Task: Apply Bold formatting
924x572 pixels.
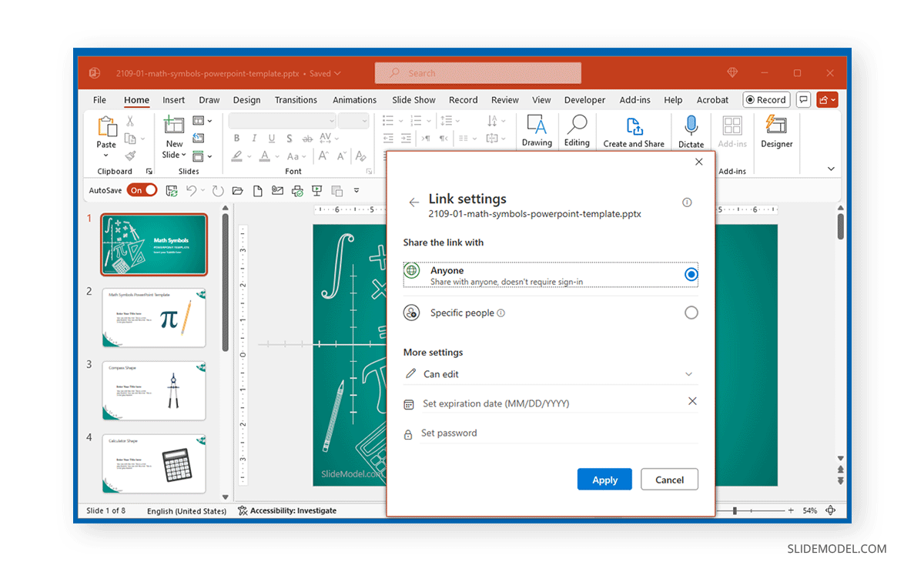Action: tap(237, 139)
